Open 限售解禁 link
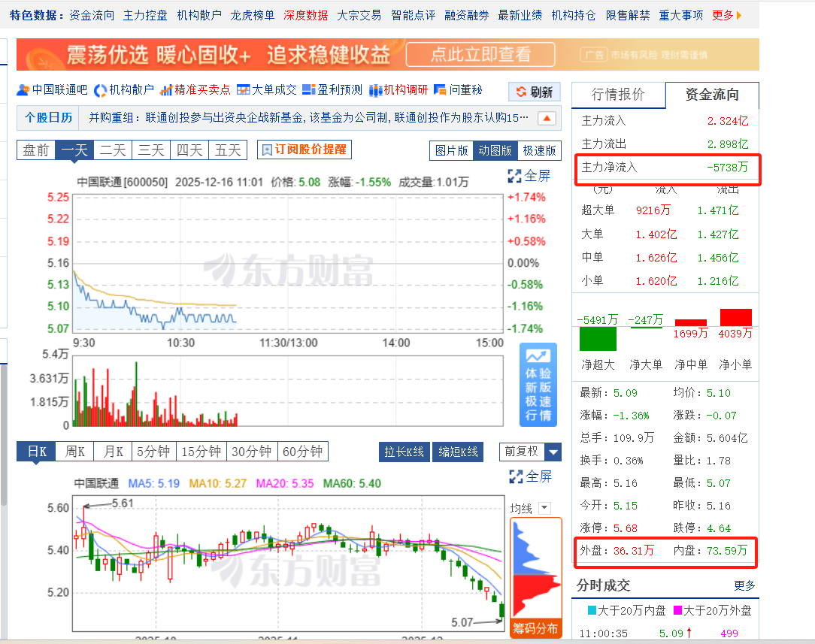Screen dimensions: 815x644 click(628, 16)
